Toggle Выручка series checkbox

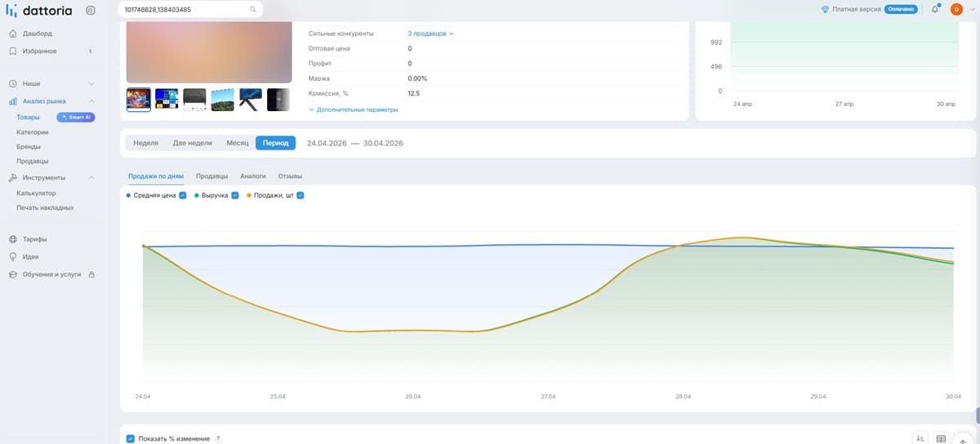pos(235,196)
